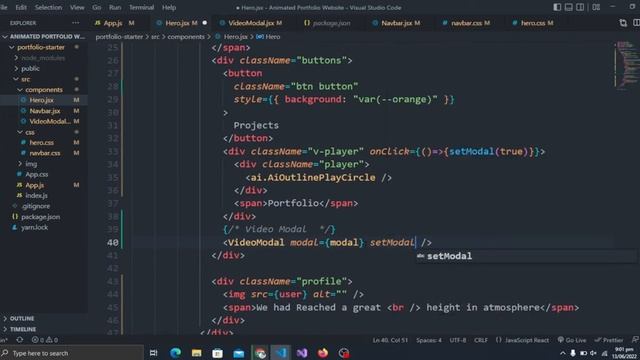Click the open changes editor icon

623,23
